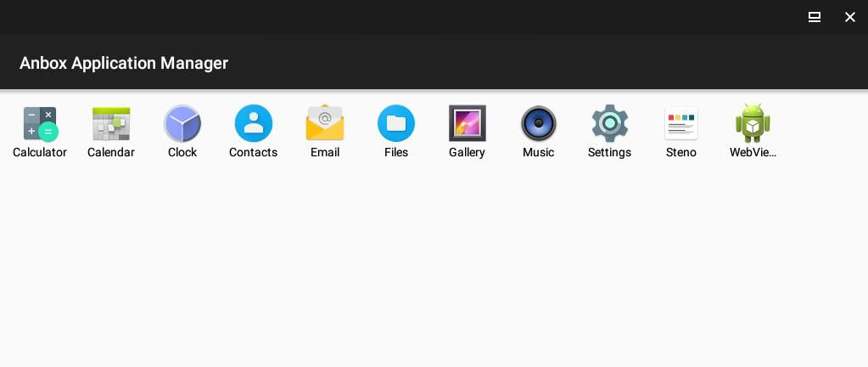The height and width of the screenshot is (367, 868).
Task: Open the WebView Android robot icon
Action: pos(753,123)
